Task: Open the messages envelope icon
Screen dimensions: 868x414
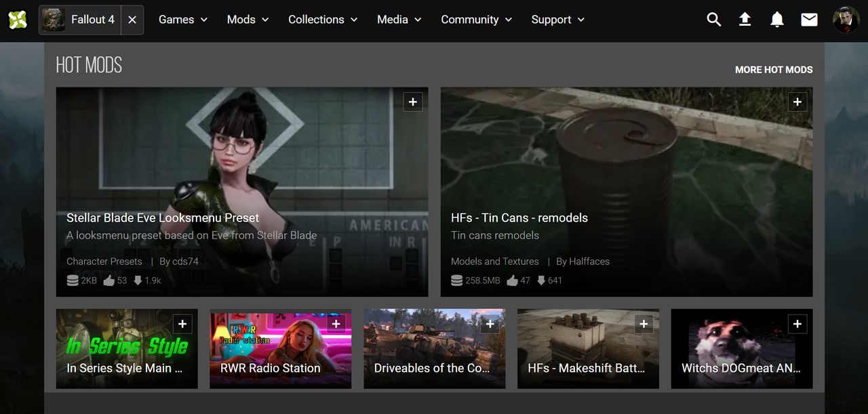Action: point(809,20)
